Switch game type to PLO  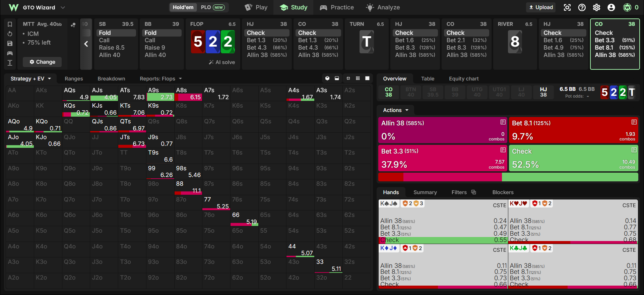tap(212, 7)
